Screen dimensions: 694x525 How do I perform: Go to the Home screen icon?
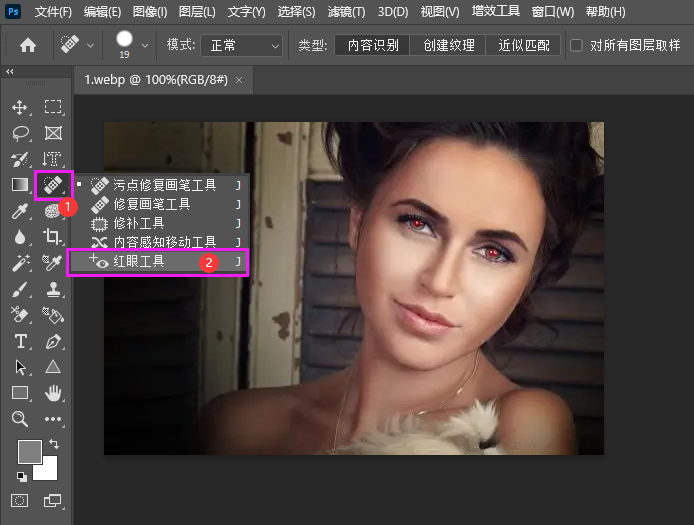click(28, 45)
